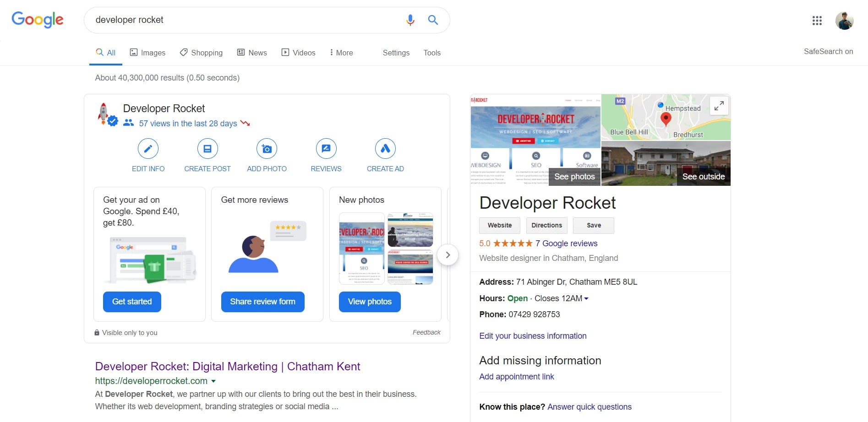Open search Tools
This screenshot has width=868, height=422.
click(x=432, y=53)
